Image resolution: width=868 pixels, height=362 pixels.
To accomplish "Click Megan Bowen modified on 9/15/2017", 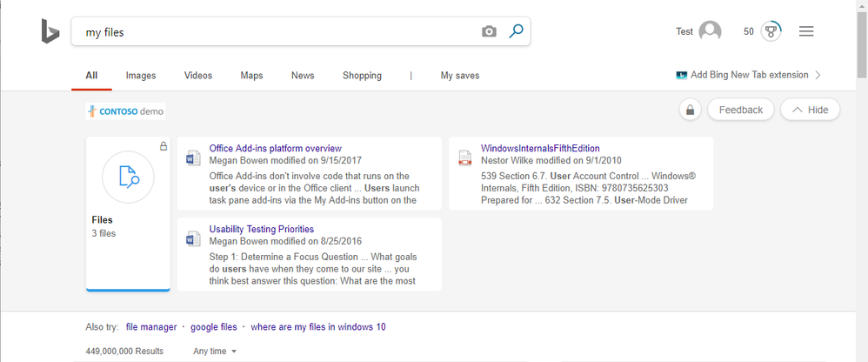I will pyautogui.click(x=285, y=160).
